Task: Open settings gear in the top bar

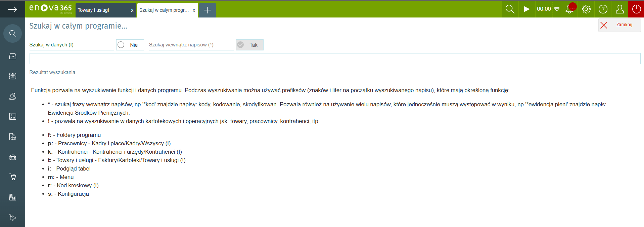Action: [586, 9]
